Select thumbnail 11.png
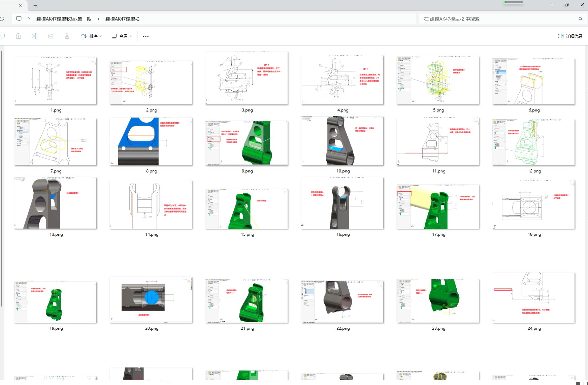 (x=438, y=141)
